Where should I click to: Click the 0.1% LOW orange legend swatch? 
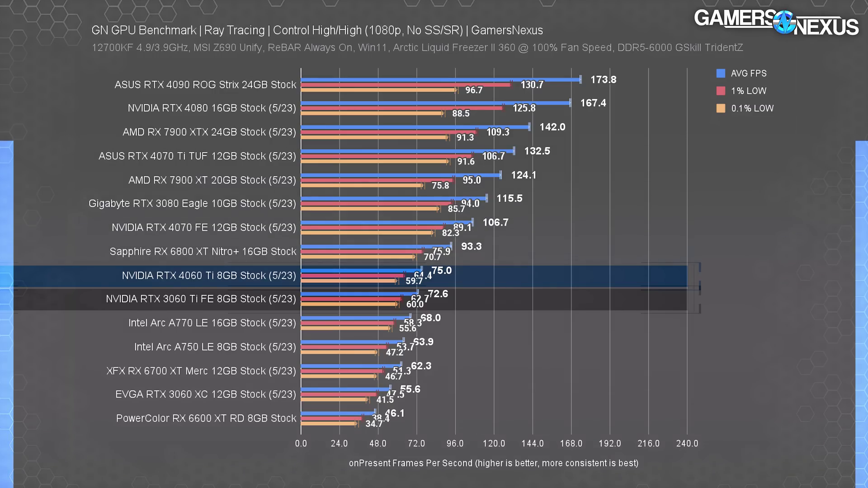[x=721, y=108]
